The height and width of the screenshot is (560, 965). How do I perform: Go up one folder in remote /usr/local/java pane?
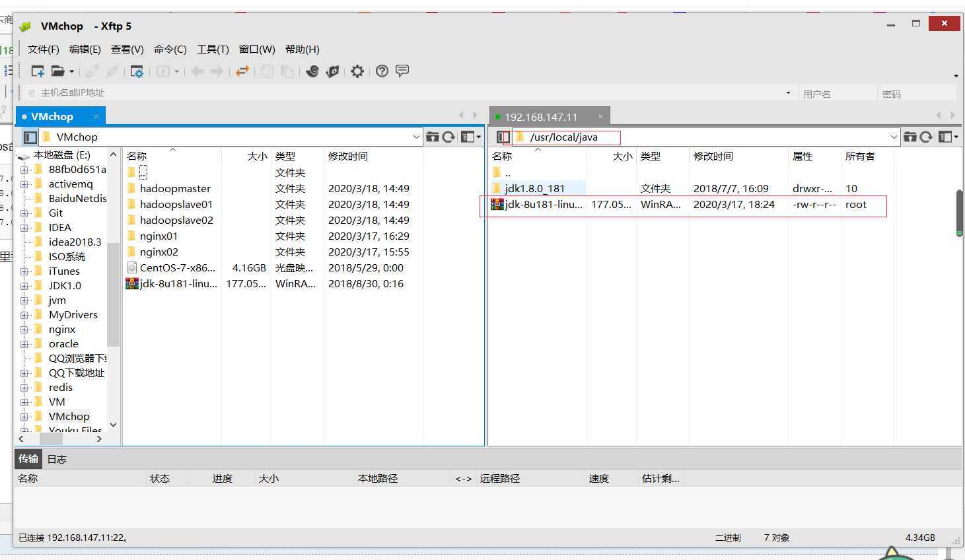click(x=910, y=137)
